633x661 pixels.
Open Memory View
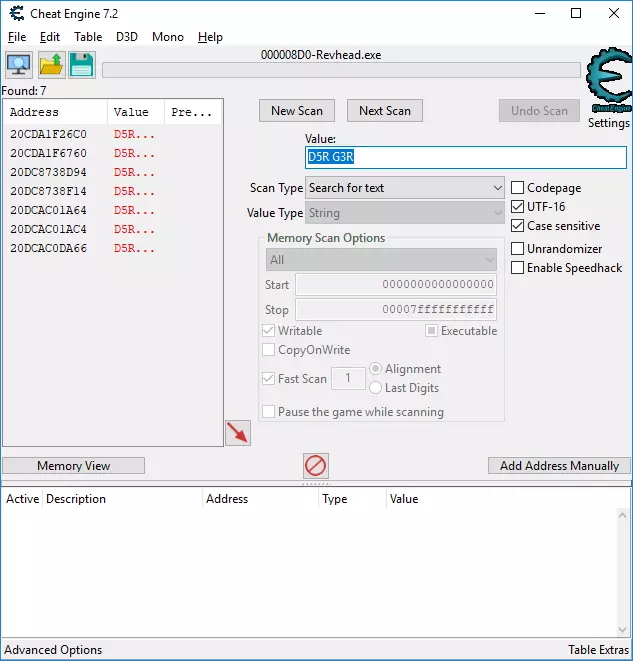pyautogui.click(x=73, y=466)
